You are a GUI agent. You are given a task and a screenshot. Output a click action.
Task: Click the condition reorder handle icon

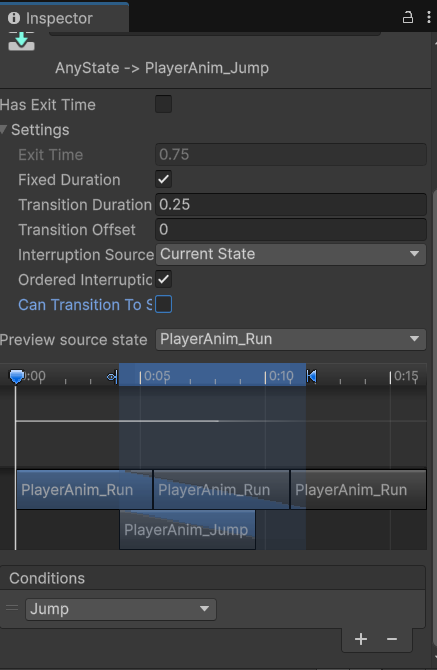pos(12,608)
